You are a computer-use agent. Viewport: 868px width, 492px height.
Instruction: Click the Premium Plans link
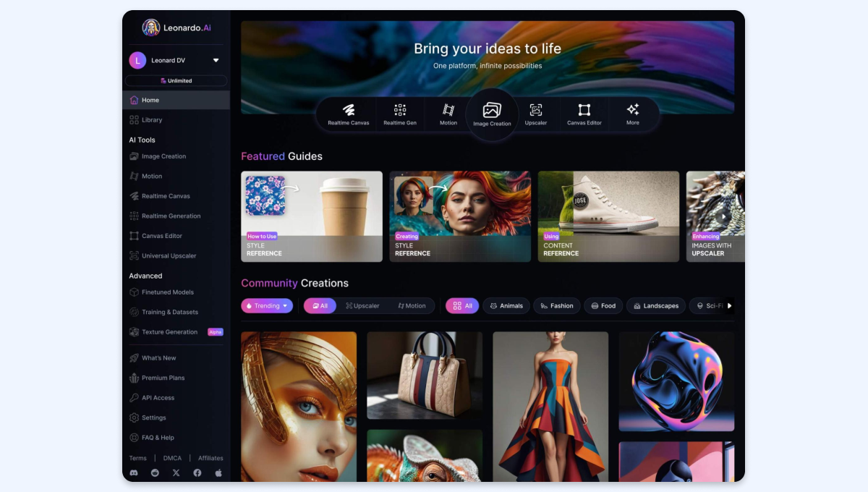(163, 378)
